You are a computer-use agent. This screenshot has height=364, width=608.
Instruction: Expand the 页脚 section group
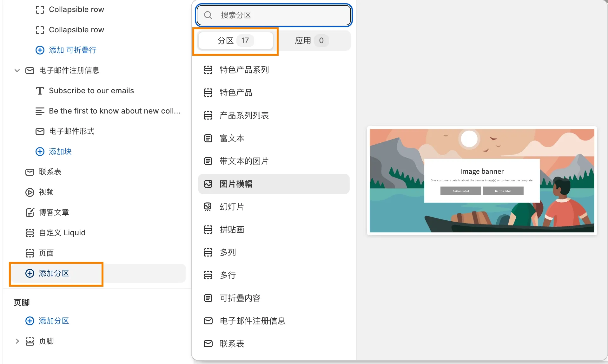(x=17, y=341)
